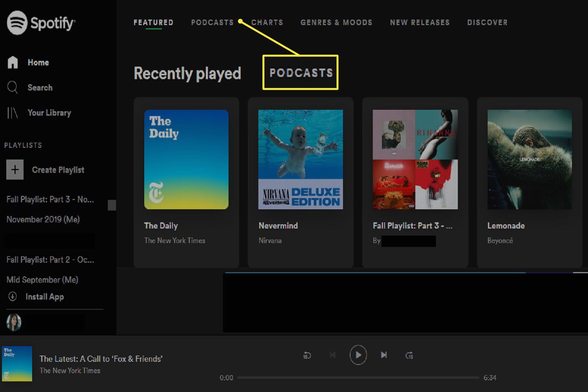Open the Fall Playlist: Part 3 card cover
The image size is (588, 392).
pyautogui.click(x=415, y=160)
